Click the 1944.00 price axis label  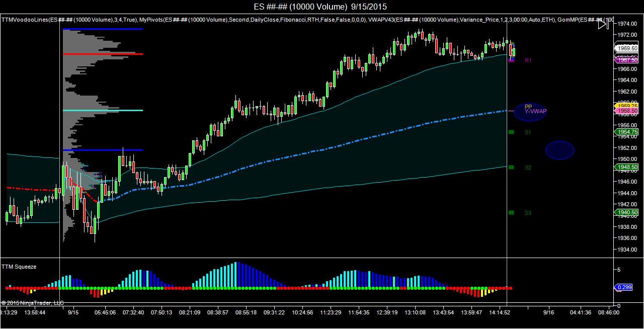628,193
